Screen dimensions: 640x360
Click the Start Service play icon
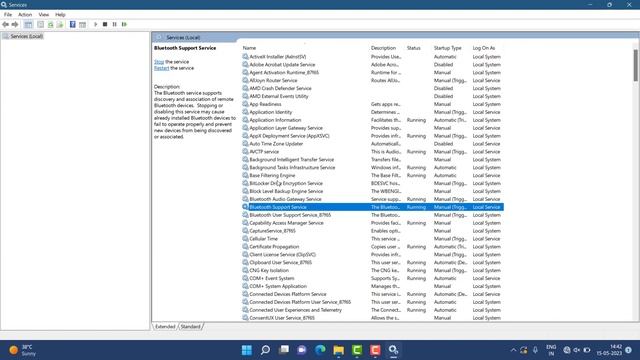(96, 24)
